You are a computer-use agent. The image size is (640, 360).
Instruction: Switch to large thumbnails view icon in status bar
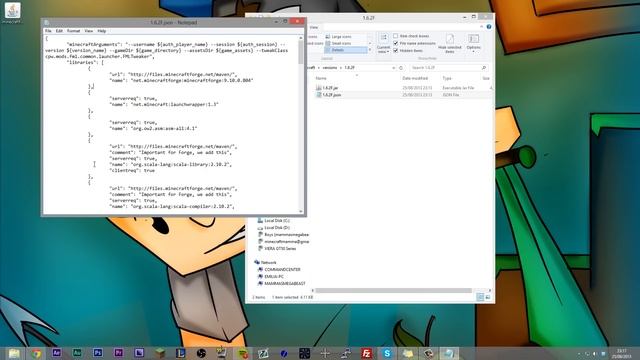(x=487, y=297)
